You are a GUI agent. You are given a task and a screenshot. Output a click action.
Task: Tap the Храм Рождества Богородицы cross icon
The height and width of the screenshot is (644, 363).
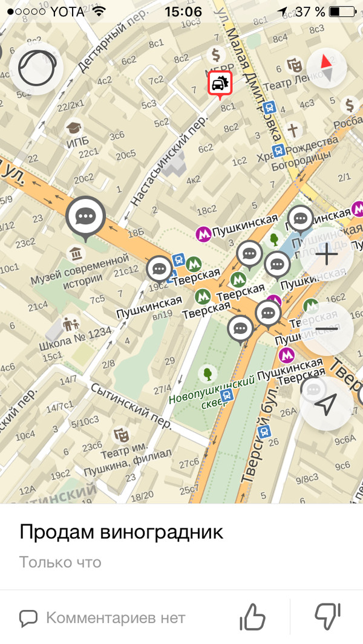point(292,131)
